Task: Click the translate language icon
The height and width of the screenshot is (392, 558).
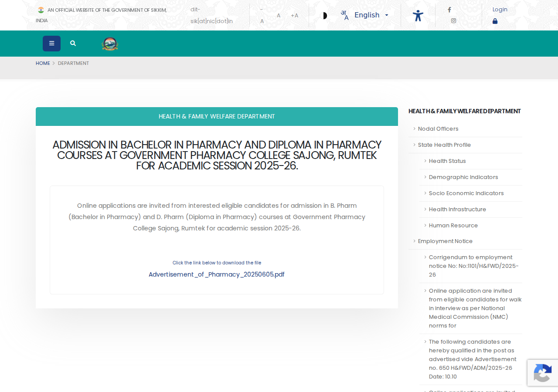Action: point(345,15)
